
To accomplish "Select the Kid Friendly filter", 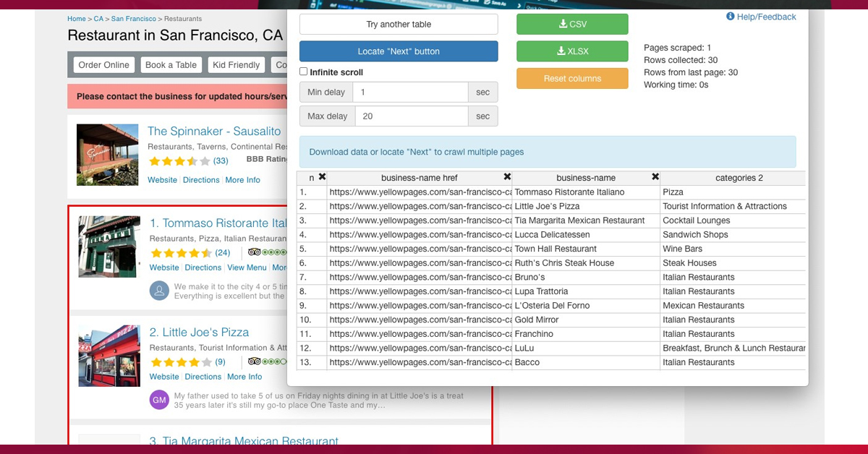I will (236, 64).
